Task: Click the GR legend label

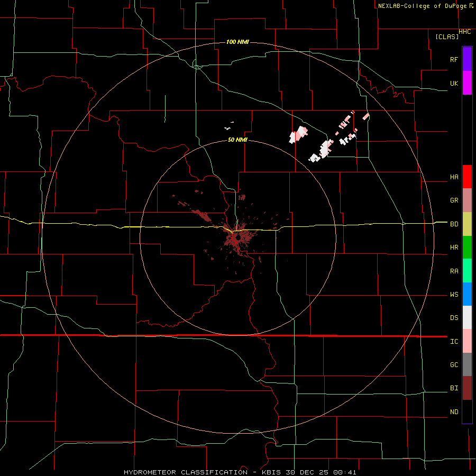Action: pos(454,200)
